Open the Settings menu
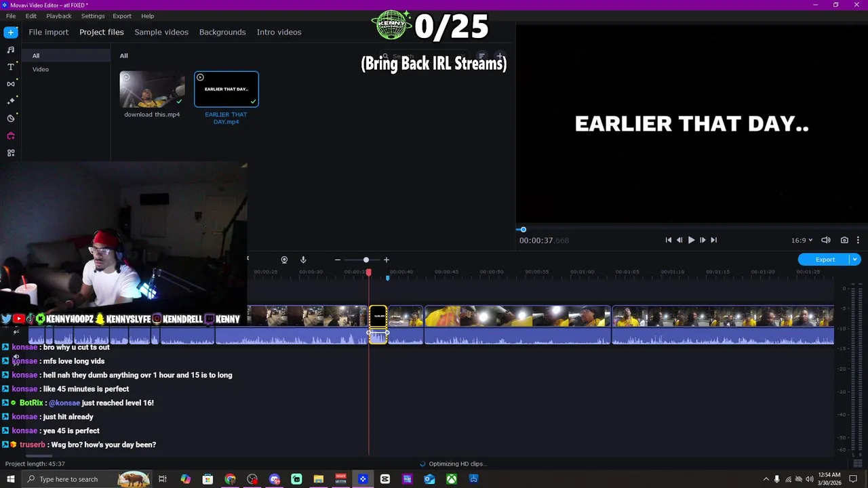Screen dimensions: 868x488 93,16
